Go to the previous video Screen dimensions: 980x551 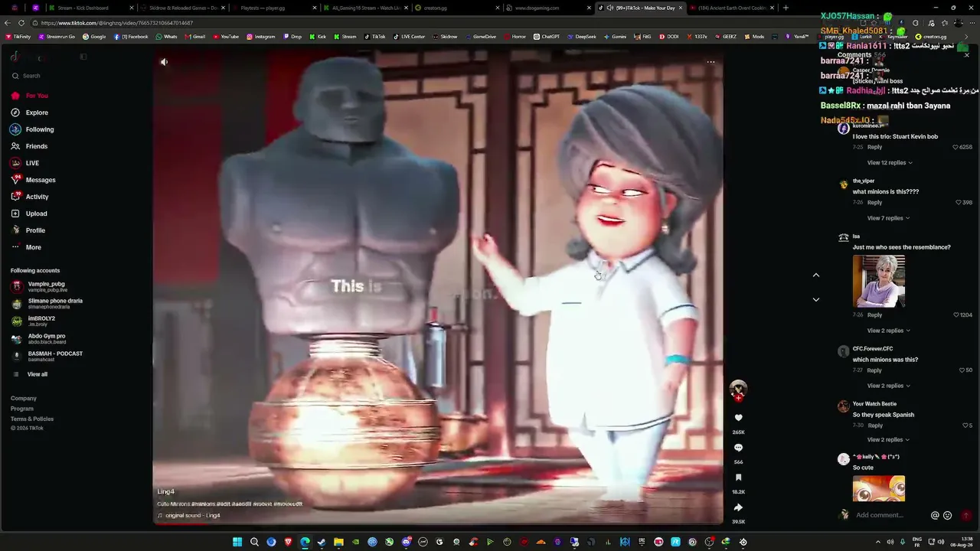(816, 275)
